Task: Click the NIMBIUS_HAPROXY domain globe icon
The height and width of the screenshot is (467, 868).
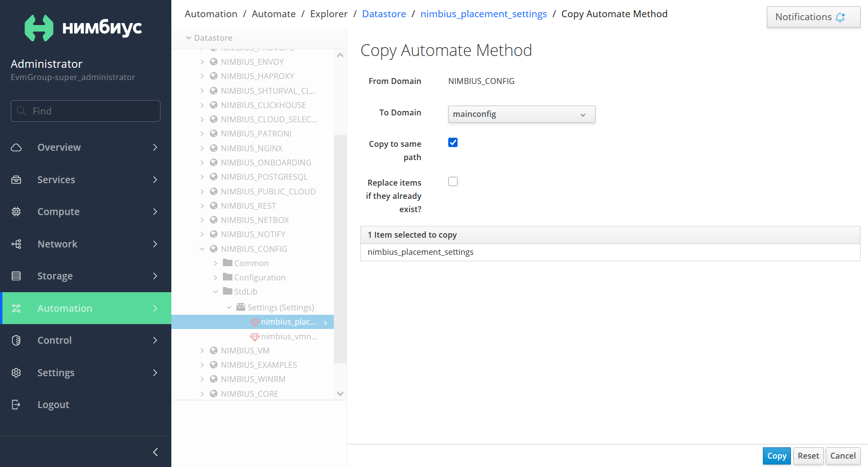Action: click(x=214, y=76)
